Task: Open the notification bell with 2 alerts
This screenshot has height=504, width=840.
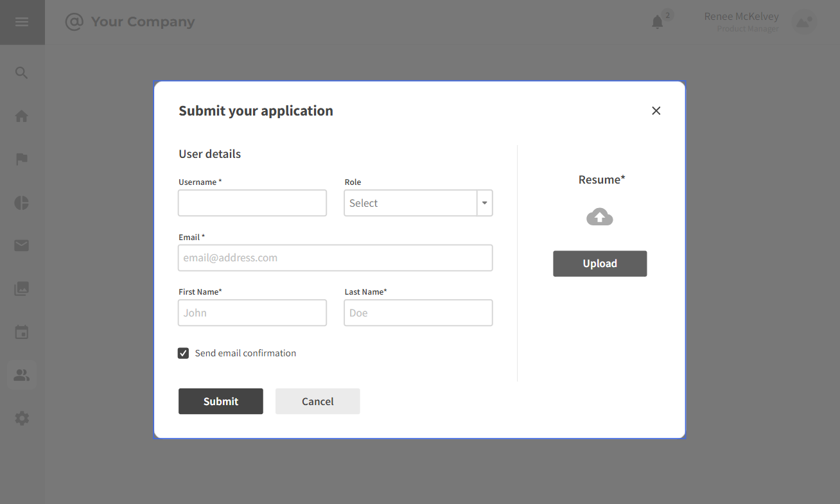Action: tap(657, 21)
